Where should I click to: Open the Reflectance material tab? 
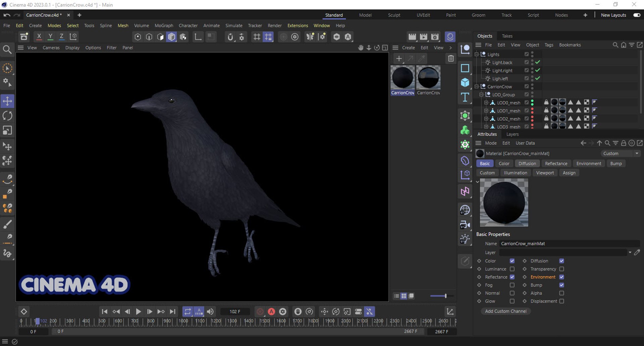[x=556, y=164]
